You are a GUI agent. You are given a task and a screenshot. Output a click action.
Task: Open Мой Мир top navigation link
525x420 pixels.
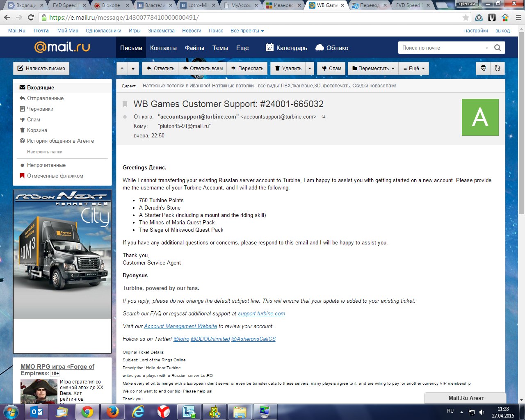click(68, 31)
